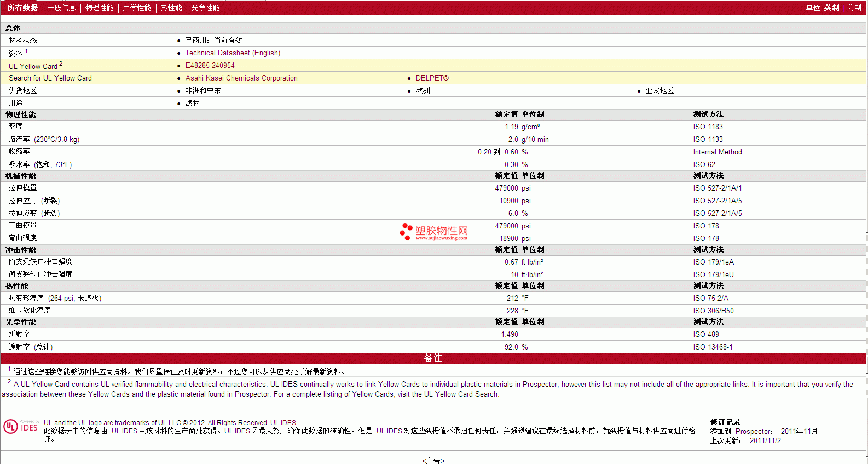Click the 欧洲 region entry
Viewport: 868px width, 464px height.
(423, 90)
